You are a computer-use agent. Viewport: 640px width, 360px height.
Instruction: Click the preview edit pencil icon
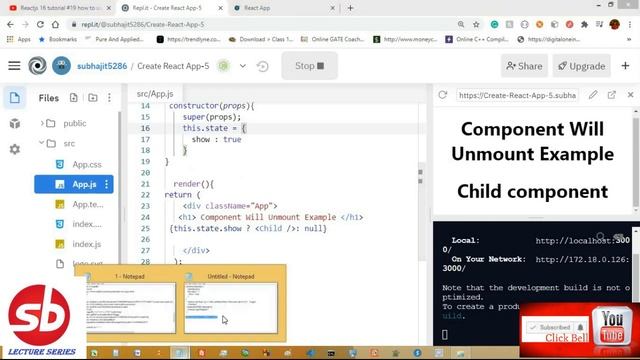point(593,95)
